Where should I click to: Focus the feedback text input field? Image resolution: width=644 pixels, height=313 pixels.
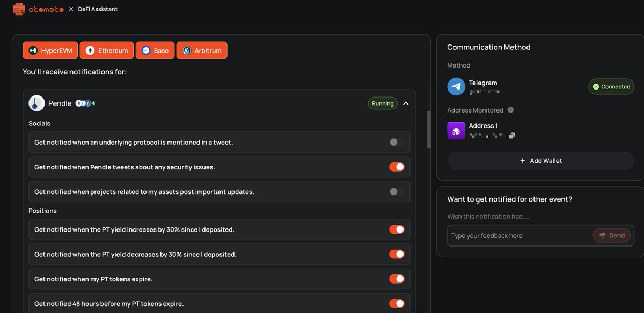click(x=520, y=236)
